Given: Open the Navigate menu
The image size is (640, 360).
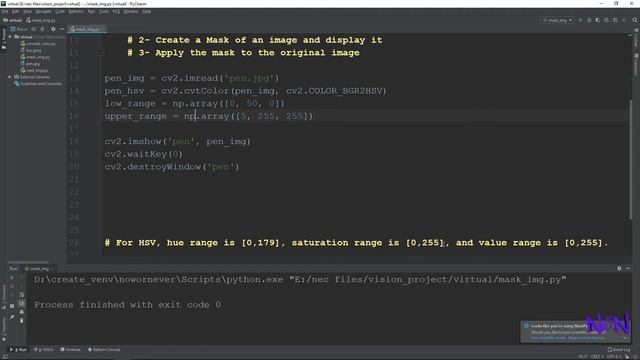Looking at the screenshot, I should [43, 11].
